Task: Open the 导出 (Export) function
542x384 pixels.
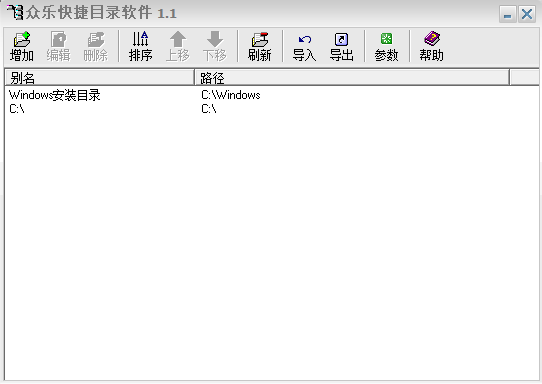Action: (342, 46)
